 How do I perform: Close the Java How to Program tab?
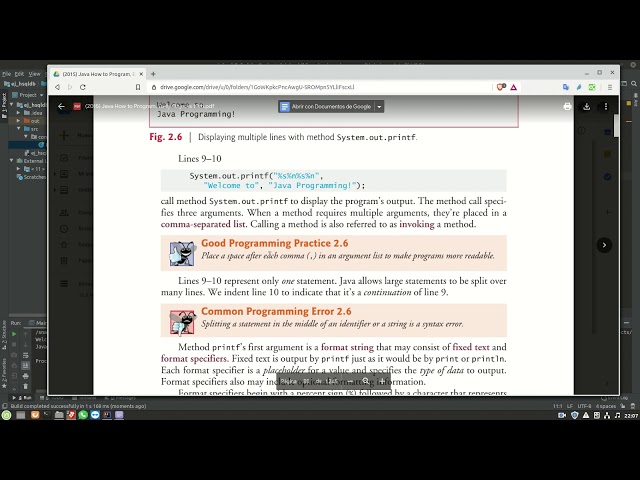(141, 74)
